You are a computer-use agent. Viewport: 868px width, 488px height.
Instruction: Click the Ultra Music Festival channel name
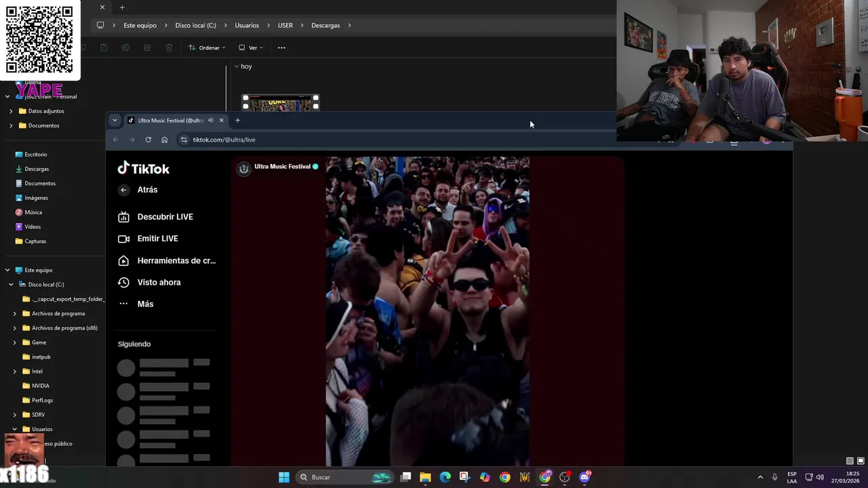point(282,167)
